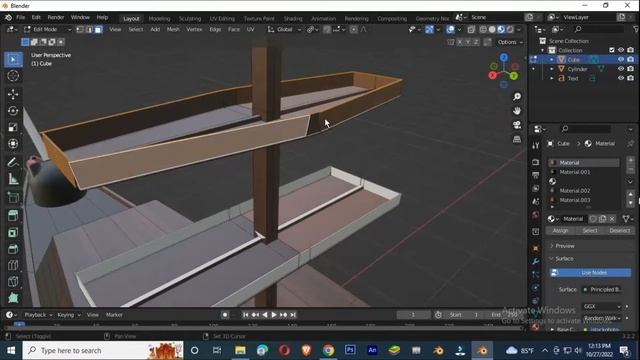Viewport: 640px width, 360px height.
Task: Open the Playback dropdown in timeline
Action: click(x=38, y=315)
